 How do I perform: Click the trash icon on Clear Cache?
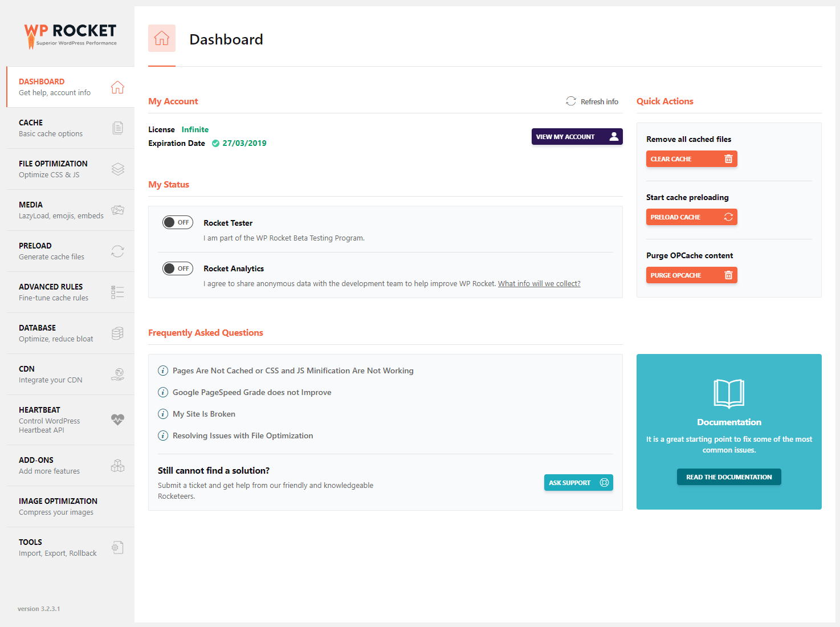728,159
